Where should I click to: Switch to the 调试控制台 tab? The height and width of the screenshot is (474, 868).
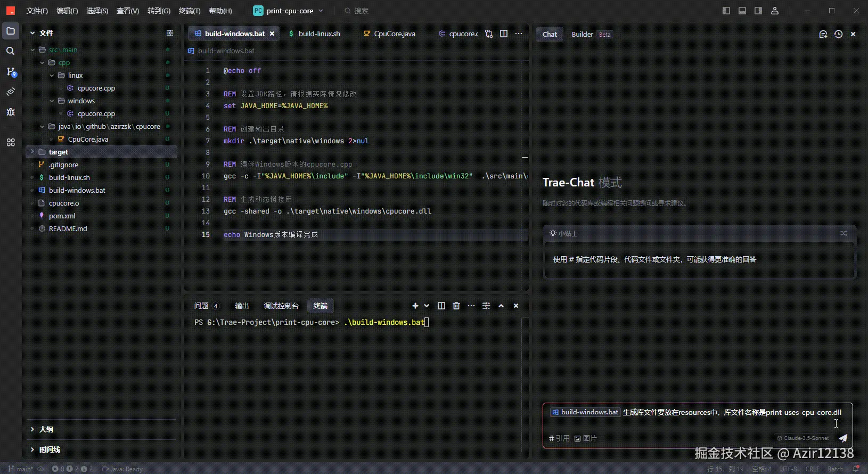tap(281, 306)
